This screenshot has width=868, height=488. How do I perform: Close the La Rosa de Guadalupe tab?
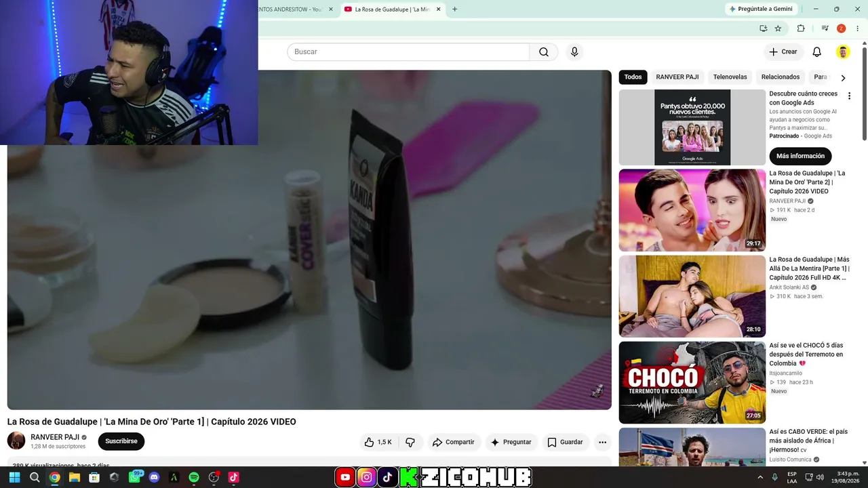[x=438, y=9]
